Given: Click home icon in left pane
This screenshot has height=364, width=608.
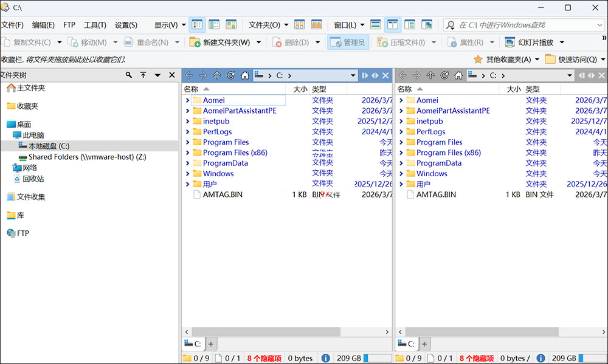Looking at the screenshot, I should tap(244, 75).
